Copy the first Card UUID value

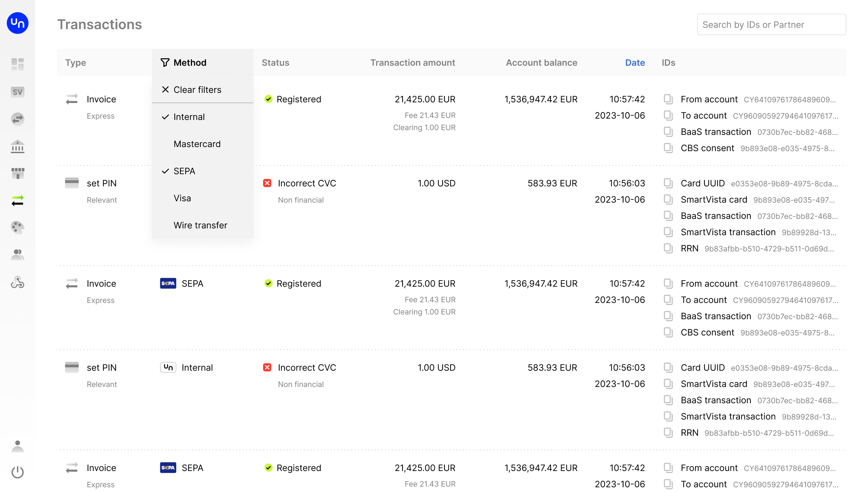coord(668,183)
